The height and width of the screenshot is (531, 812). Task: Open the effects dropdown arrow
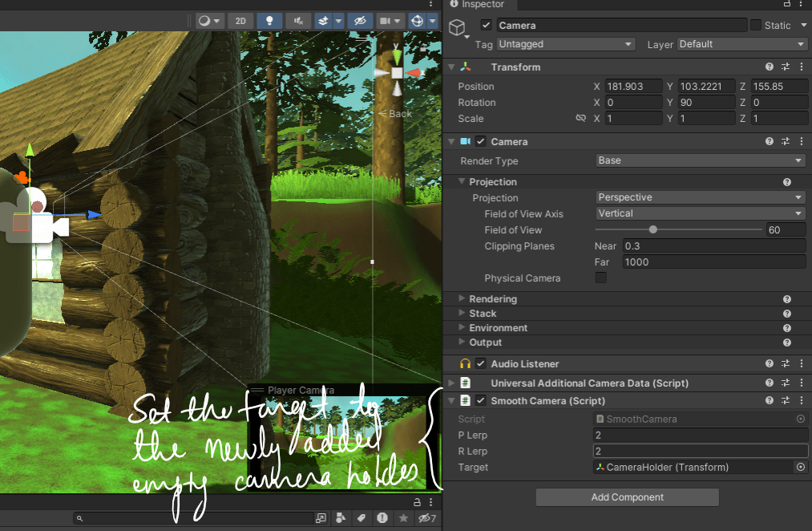pos(339,21)
